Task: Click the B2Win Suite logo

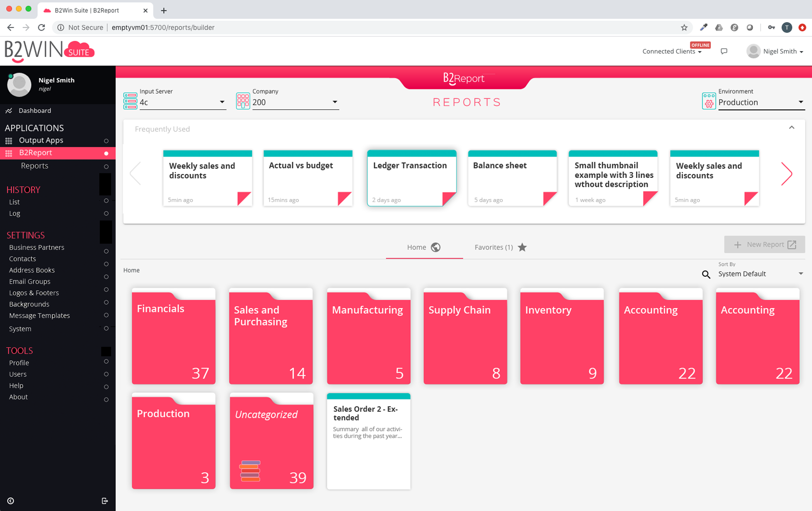Action: [x=49, y=51]
